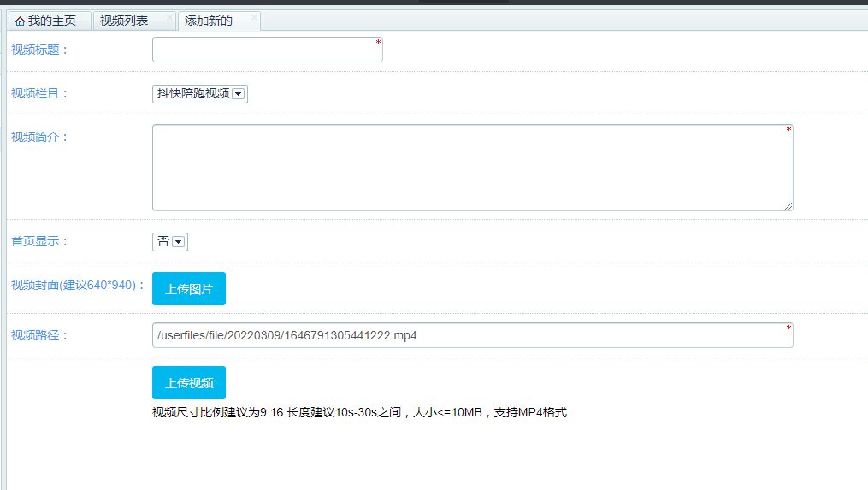Click the 视频简介 label
868x490 pixels.
[39, 137]
